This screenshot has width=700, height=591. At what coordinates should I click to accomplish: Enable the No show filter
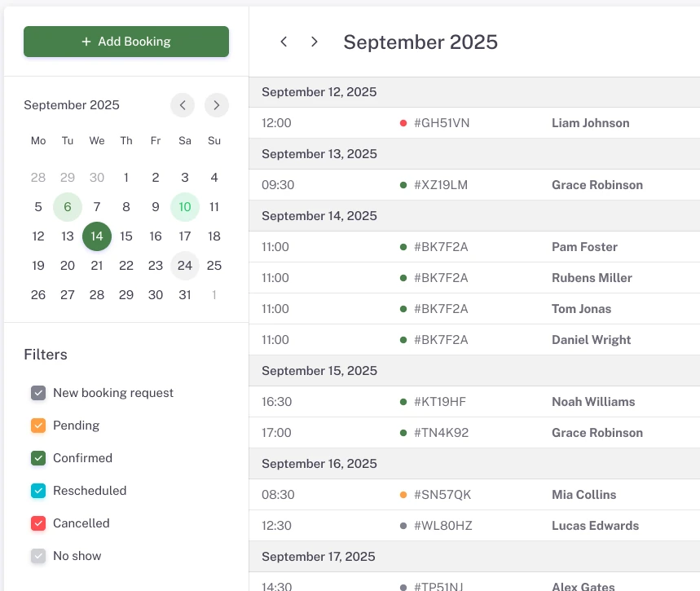pos(38,555)
